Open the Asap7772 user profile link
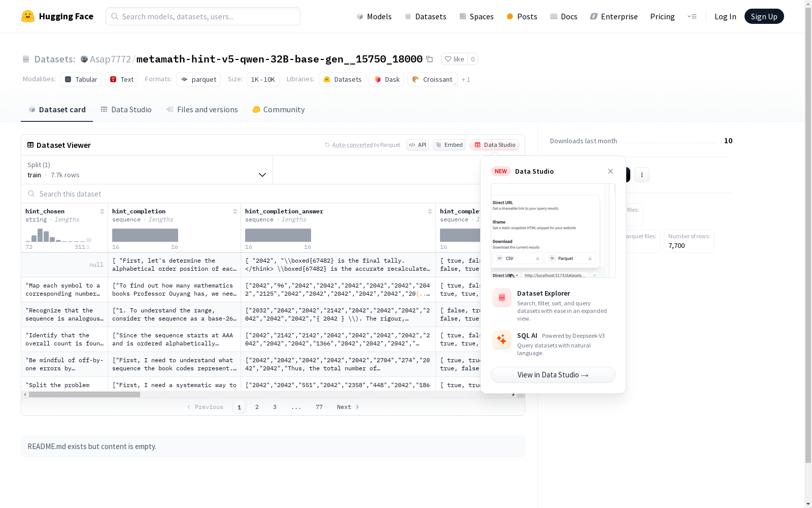 point(110,59)
